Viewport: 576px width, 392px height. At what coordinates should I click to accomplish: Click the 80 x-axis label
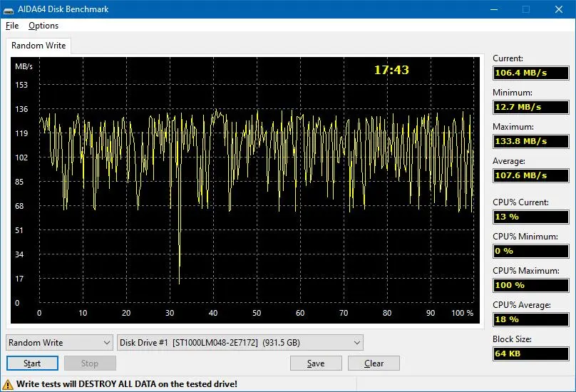[387, 313]
